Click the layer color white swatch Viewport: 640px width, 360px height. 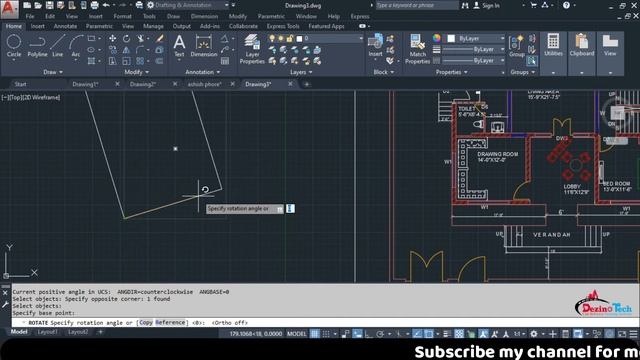click(299, 38)
